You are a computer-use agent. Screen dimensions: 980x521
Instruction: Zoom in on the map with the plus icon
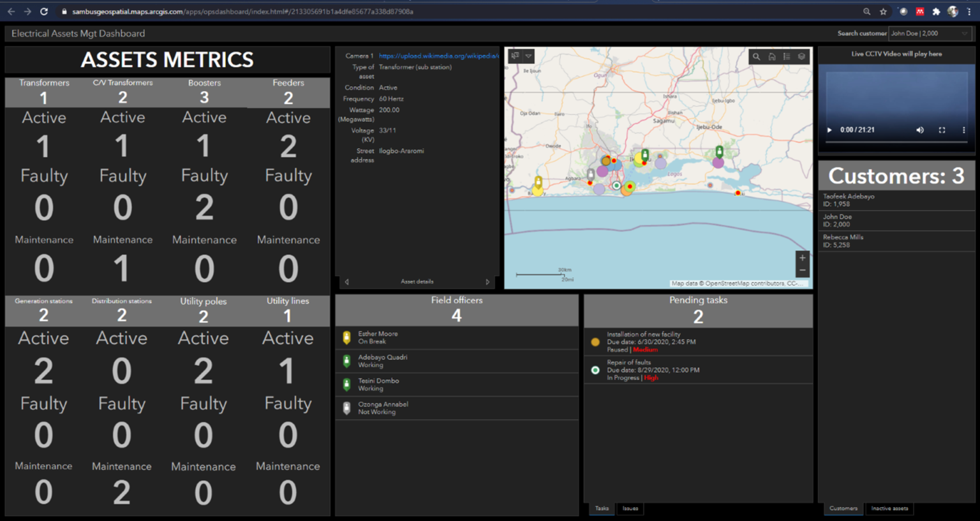tap(802, 257)
